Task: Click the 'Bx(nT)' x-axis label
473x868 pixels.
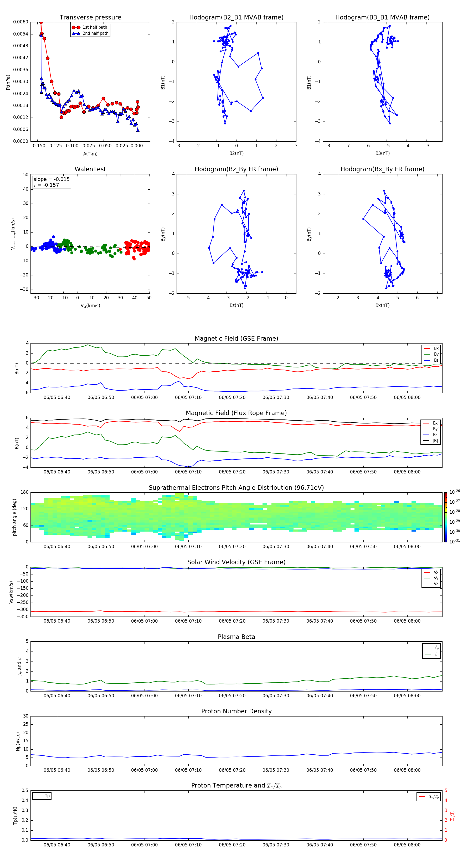Action: [x=382, y=305]
